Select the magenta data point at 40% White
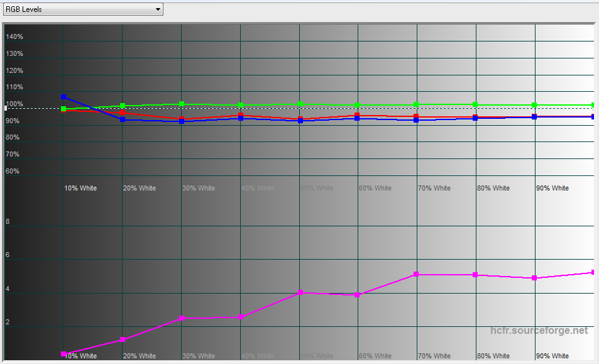Viewport: 599px width, 364px height. coord(241,317)
